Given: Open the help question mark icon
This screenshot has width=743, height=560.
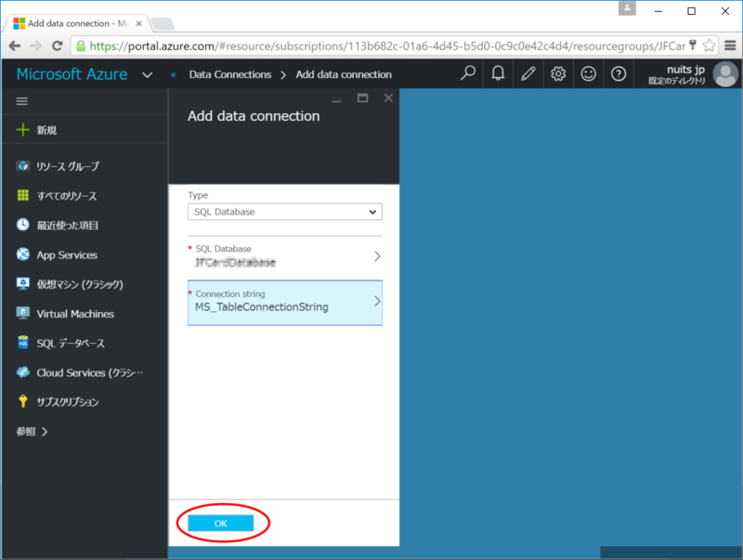Looking at the screenshot, I should tap(619, 73).
